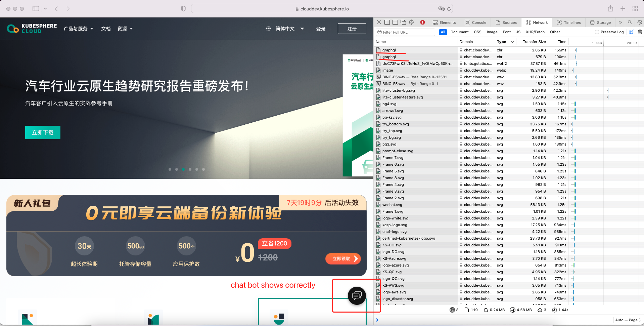The height and width of the screenshot is (326, 644).
Task: Open the Type column sort dropdown
Action: pyautogui.click(x=513, y=42)
